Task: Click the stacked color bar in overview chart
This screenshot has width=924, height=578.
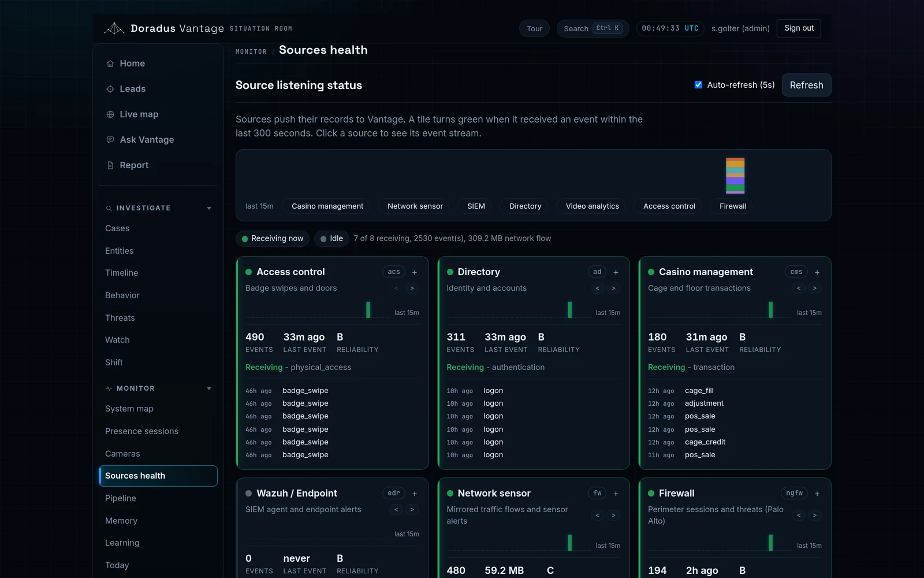Action: (x=735, y=176)
